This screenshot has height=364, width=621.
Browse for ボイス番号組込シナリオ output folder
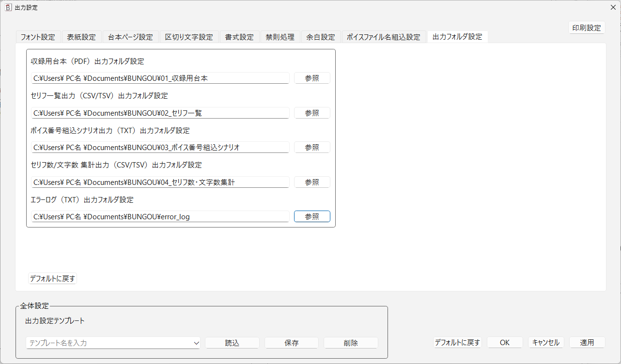tap(312, 147)
